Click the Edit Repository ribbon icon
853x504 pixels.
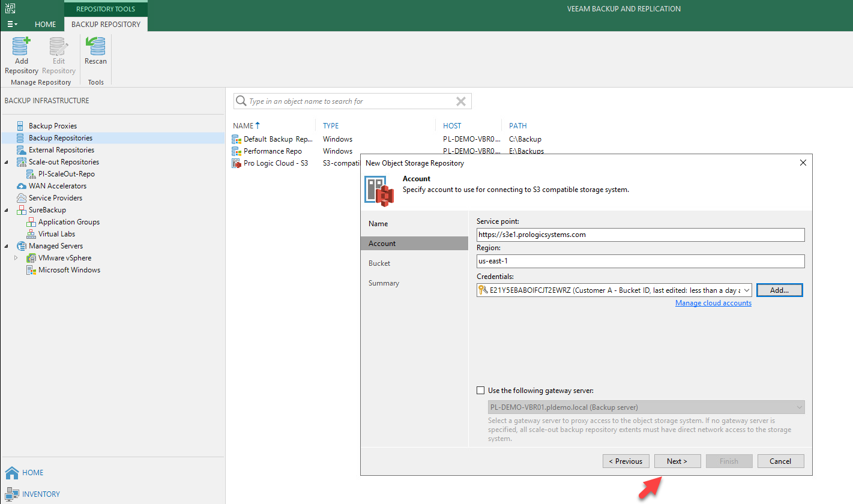click(x=58, y=46)
